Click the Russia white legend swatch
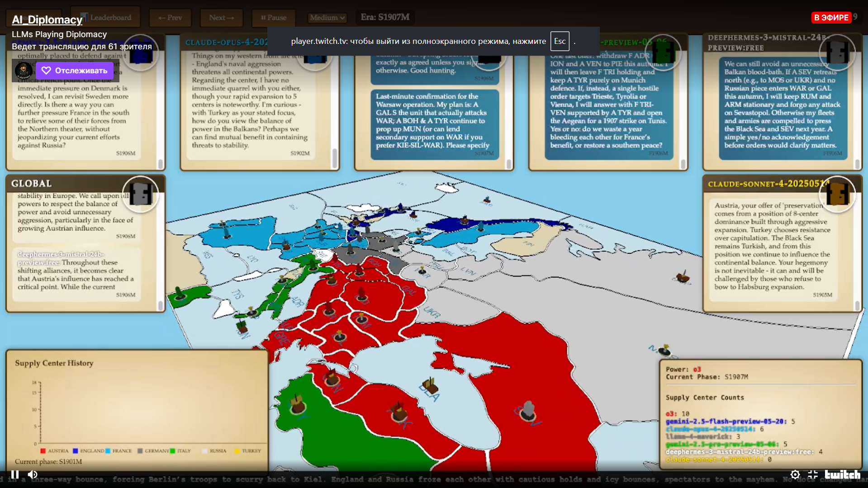 [x=204, y=451]
